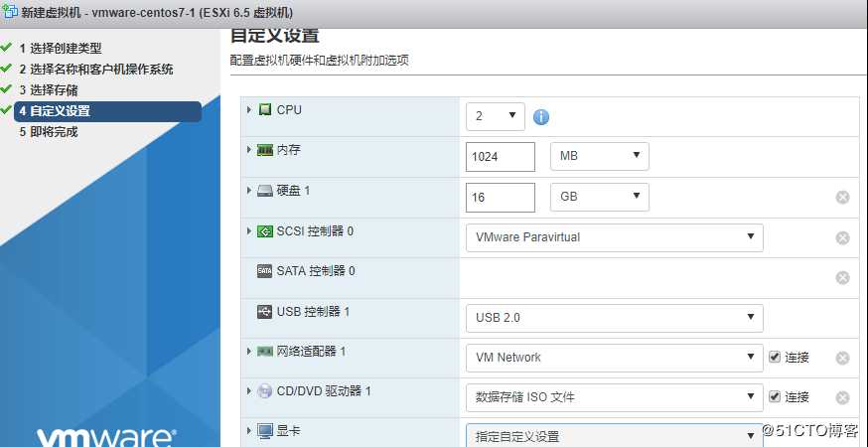Screen dimensions: 868x447
Task: Go to step 3 选择存储
Action: (x=49, y=89)
